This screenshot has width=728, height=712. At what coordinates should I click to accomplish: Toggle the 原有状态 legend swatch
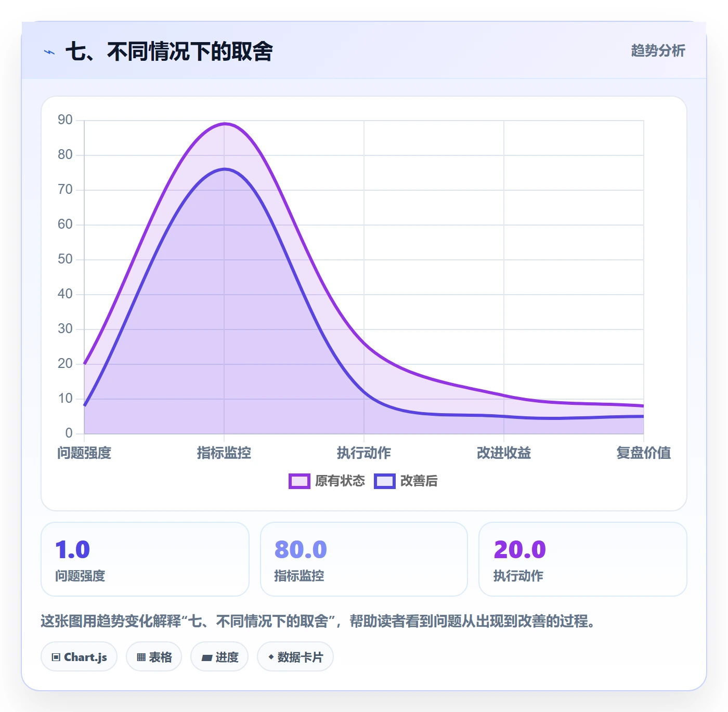pyautogui.click(x=300, y=481)
